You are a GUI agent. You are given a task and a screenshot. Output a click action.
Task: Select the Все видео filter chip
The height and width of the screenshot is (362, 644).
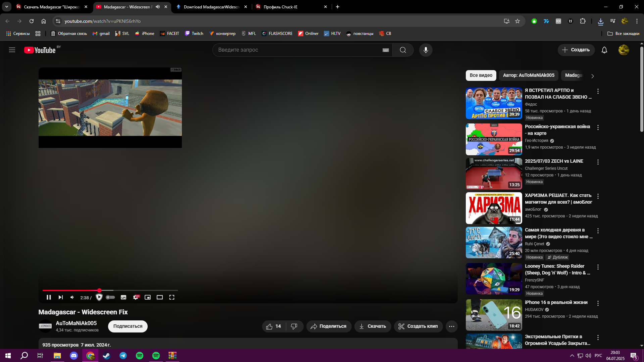pos(481,75)
